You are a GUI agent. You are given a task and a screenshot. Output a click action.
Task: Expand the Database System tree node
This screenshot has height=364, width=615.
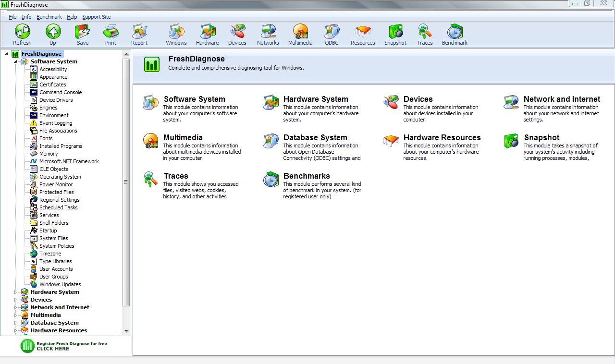point(15,323)
